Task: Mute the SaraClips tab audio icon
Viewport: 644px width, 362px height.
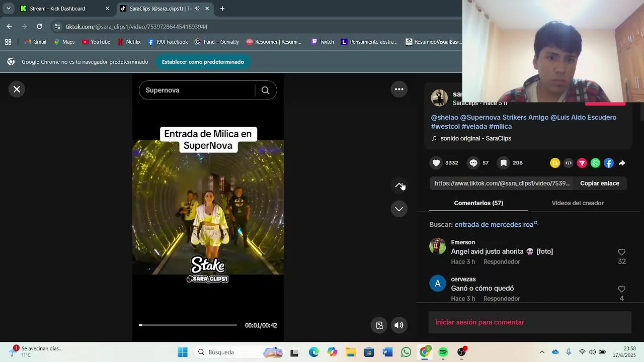Action: pyautogui.click(x=197, y=9)
